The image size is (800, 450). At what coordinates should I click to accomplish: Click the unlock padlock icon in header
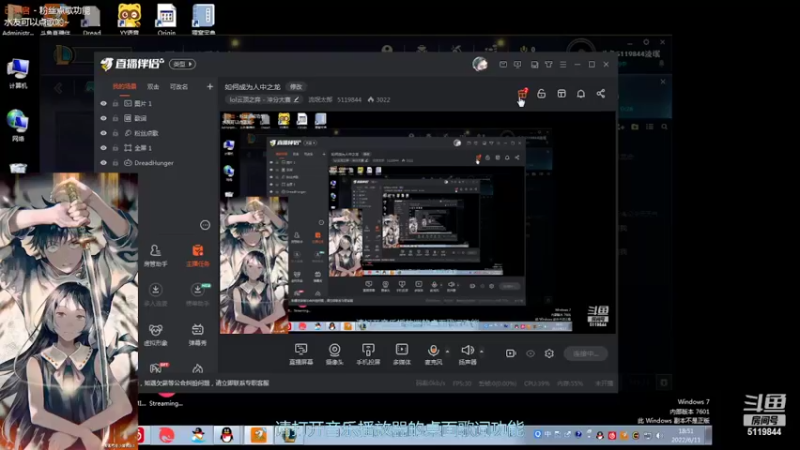point(541,94)
